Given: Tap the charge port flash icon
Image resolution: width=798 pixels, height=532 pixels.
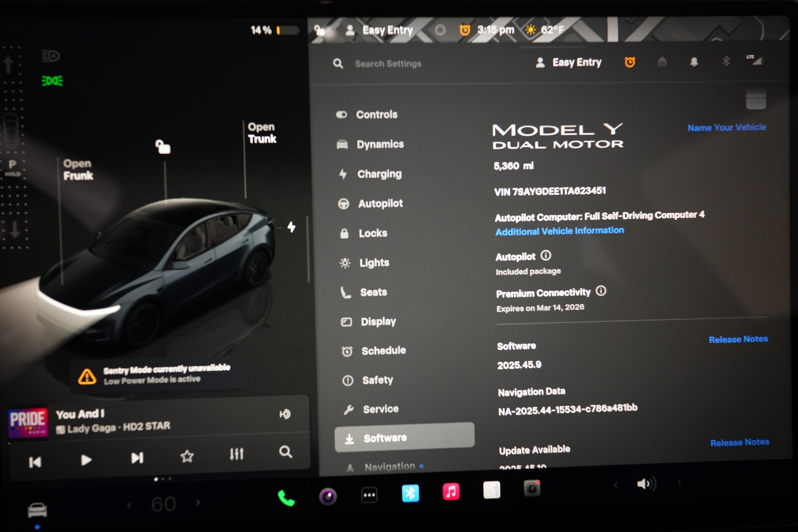Looking at the screenshot, I should (292, 226).
